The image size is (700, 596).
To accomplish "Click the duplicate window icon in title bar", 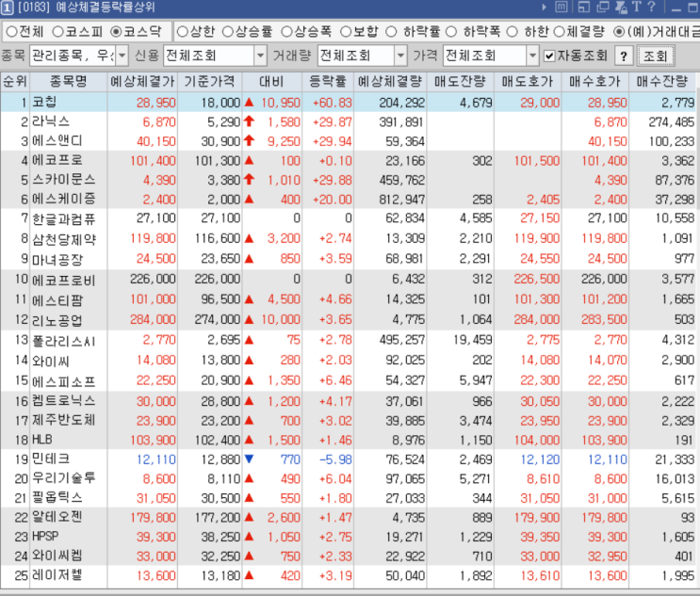I will 603,7.
